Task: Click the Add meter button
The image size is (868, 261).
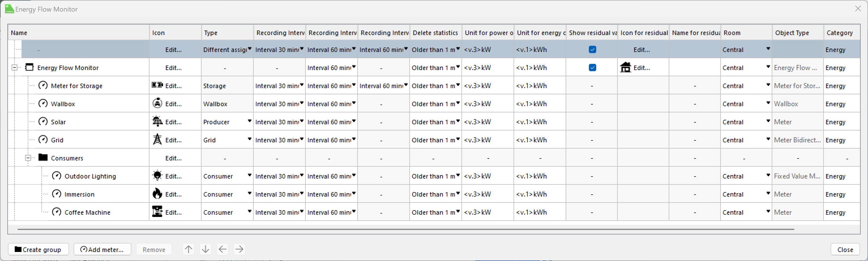Action: click(x=102, y=250)
